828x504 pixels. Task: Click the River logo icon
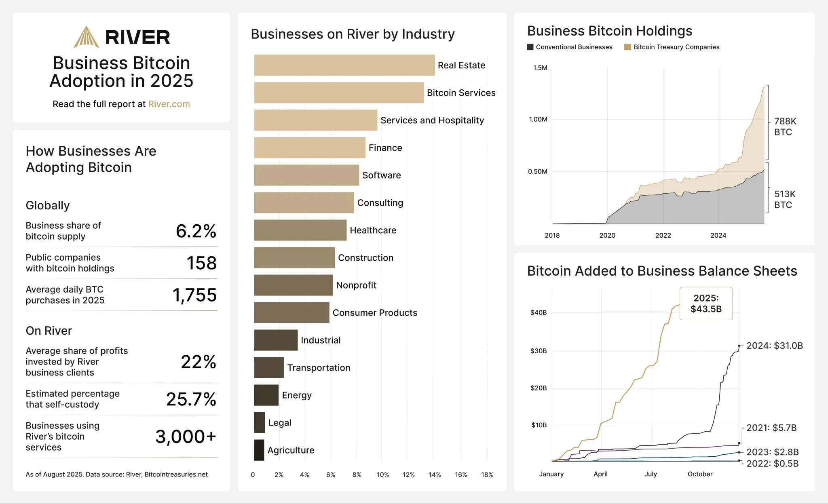pyautogui.click(x=86, y=37)
